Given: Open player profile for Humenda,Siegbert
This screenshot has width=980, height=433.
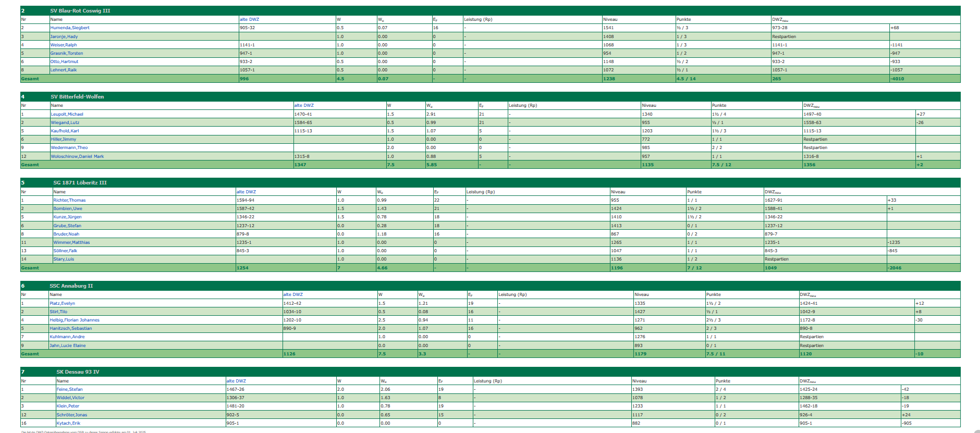Looking at the screenshot, I should 70,28.
